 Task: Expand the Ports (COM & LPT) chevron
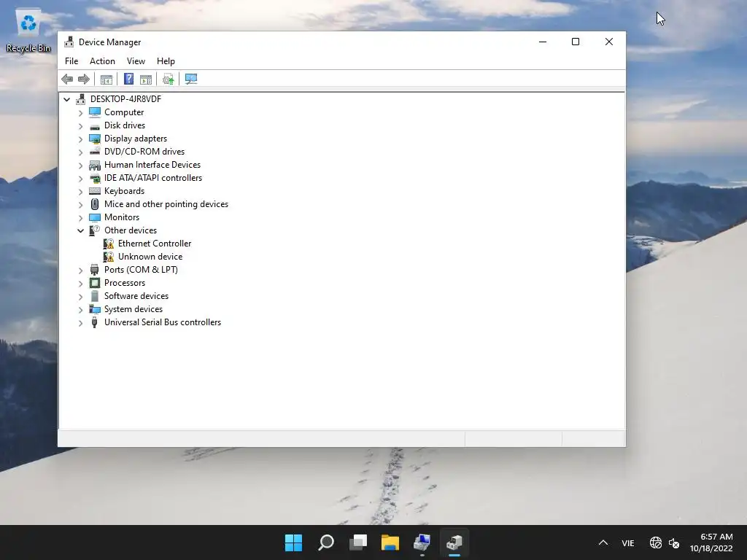coord(80,271)
